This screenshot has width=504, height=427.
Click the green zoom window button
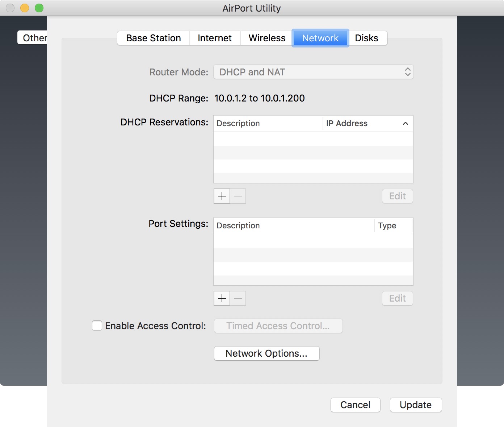[39, 8]
